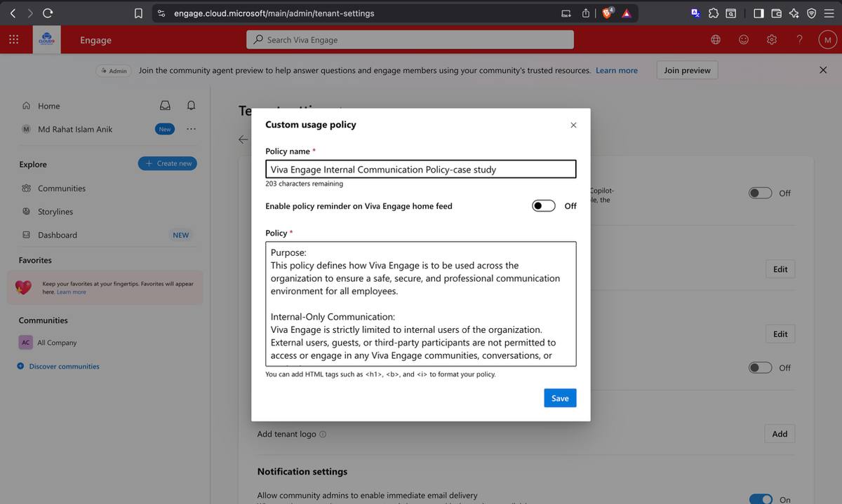The width and height of the screenshot is (842, 504).
Task: Click the Save button in dialog
Action: [x=560, y=398]
